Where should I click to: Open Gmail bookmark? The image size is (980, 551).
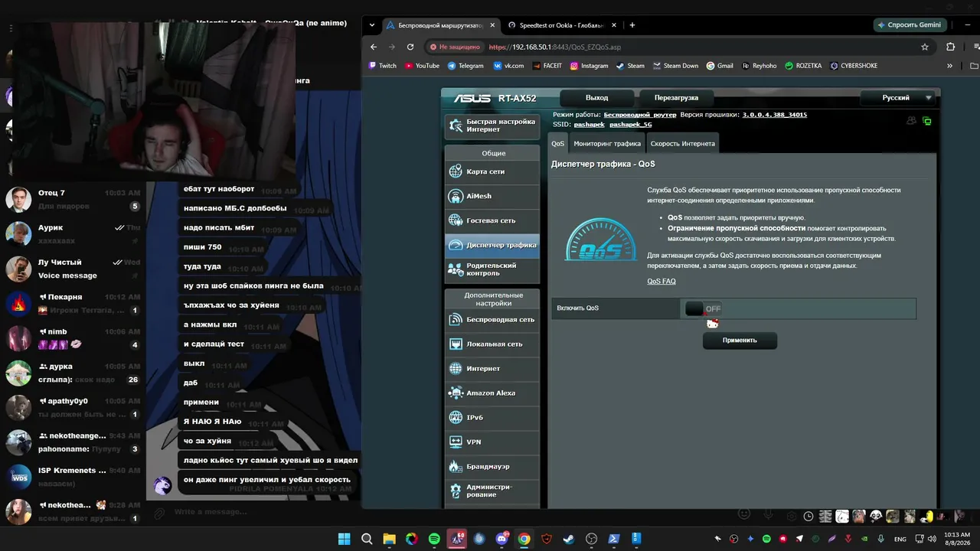click(x=720, y=66)
